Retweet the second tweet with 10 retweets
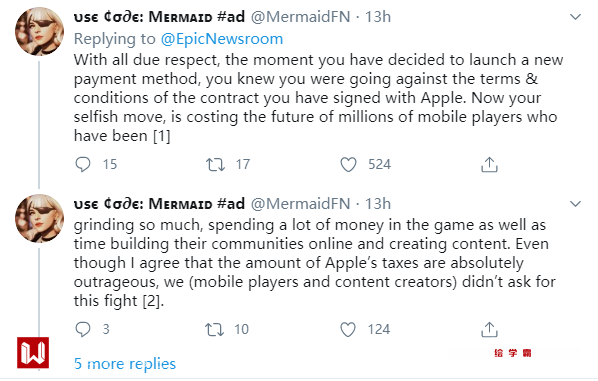Image resolution: width=598 pixels, height=381 pixels. 214,330
